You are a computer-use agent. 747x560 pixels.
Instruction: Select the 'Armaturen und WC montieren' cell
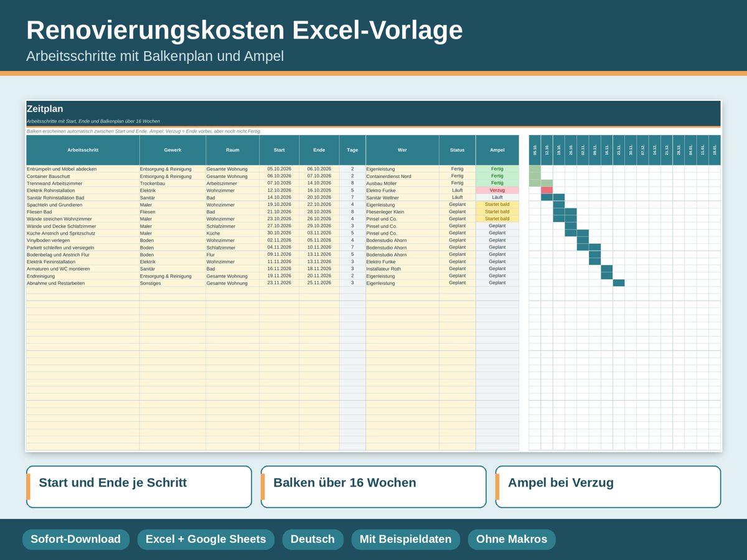pyautogui.click(x=83, y=269)
